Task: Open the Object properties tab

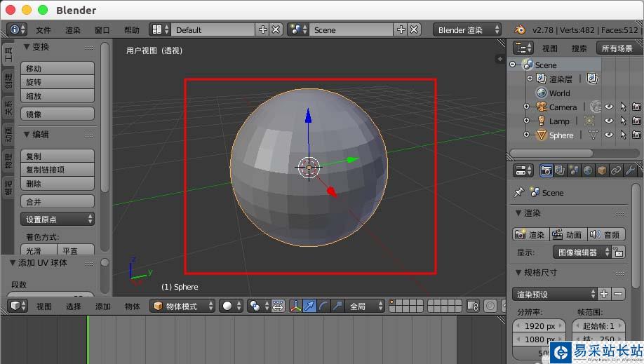Action: (x=602, y=170)
